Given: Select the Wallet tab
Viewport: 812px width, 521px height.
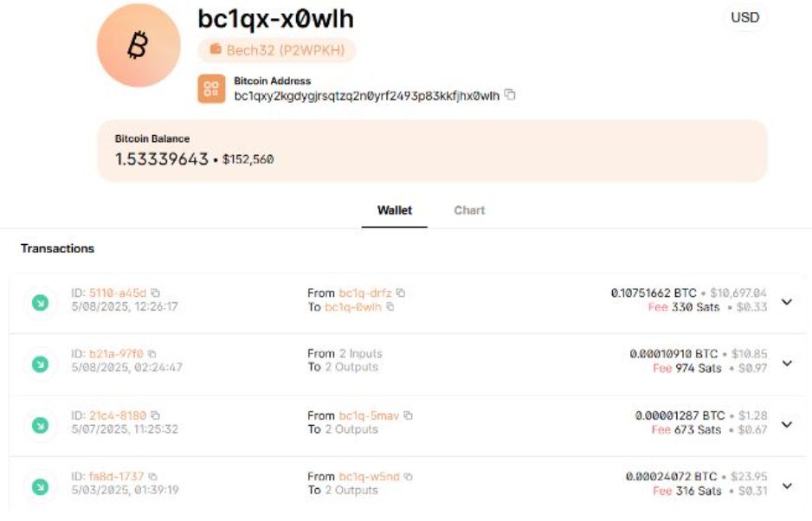Looking at the screenshot, I should (x=395, y=210).
